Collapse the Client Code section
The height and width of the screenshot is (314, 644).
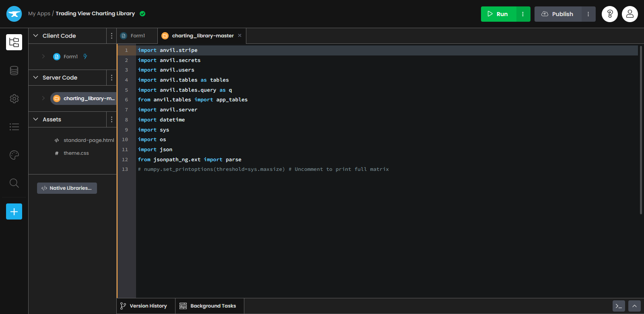[36, 36]
